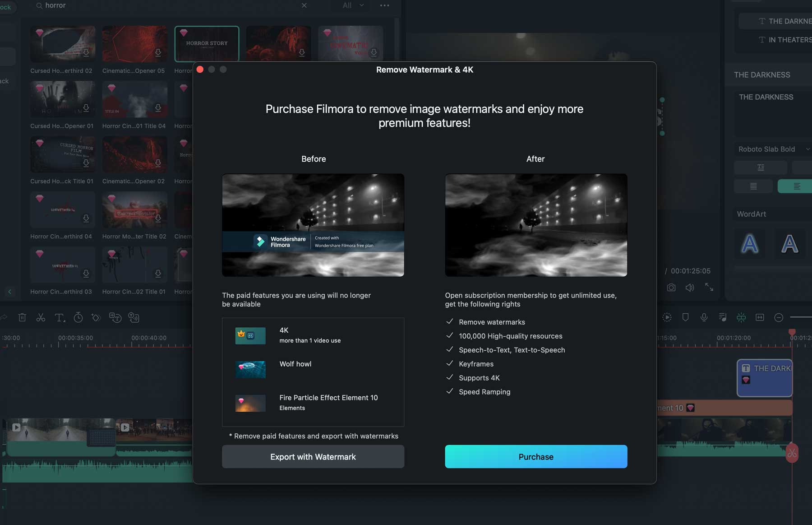Open the Roboto Slab Bold font dropdown
812x525 pixels.
[x=772, y=149]
